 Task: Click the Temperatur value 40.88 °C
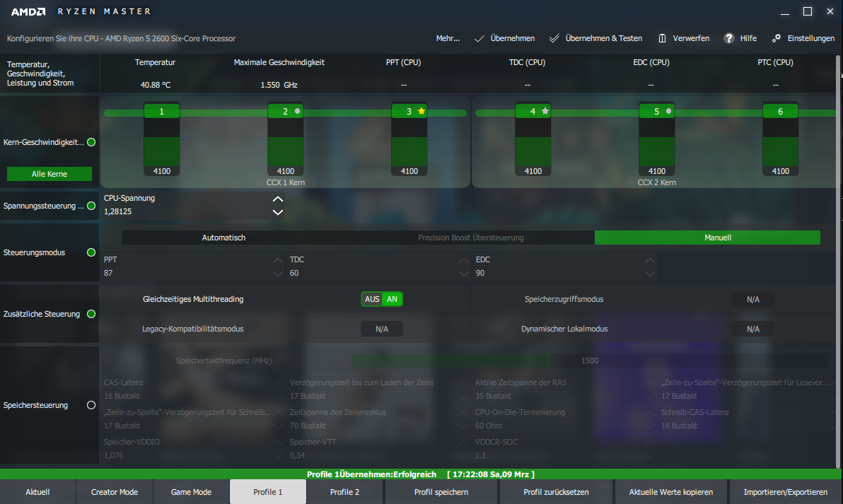[156, 85]
